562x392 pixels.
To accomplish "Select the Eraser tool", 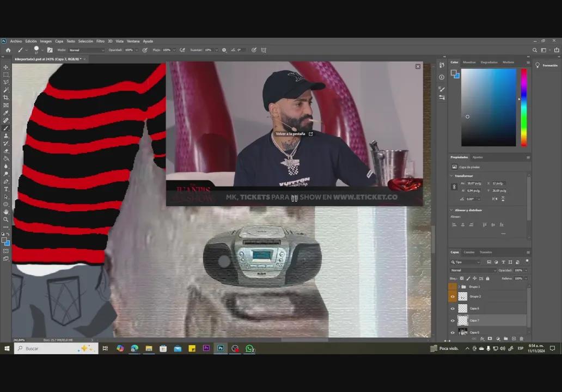I will tap(6, 151).
